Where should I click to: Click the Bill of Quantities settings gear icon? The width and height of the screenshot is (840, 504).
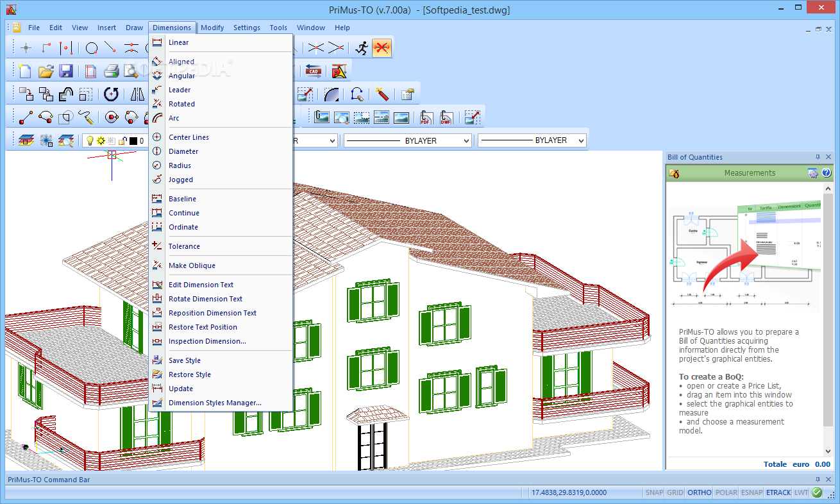coord(813,173)
